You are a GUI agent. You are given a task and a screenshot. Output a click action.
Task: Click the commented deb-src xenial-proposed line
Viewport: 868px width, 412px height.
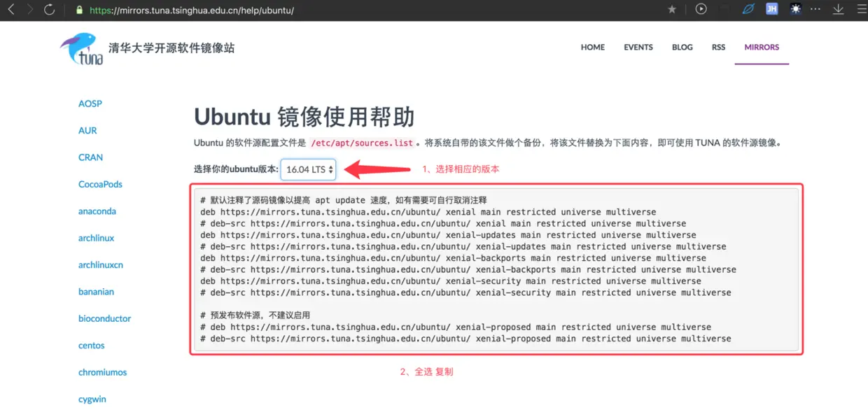(465, 339)
